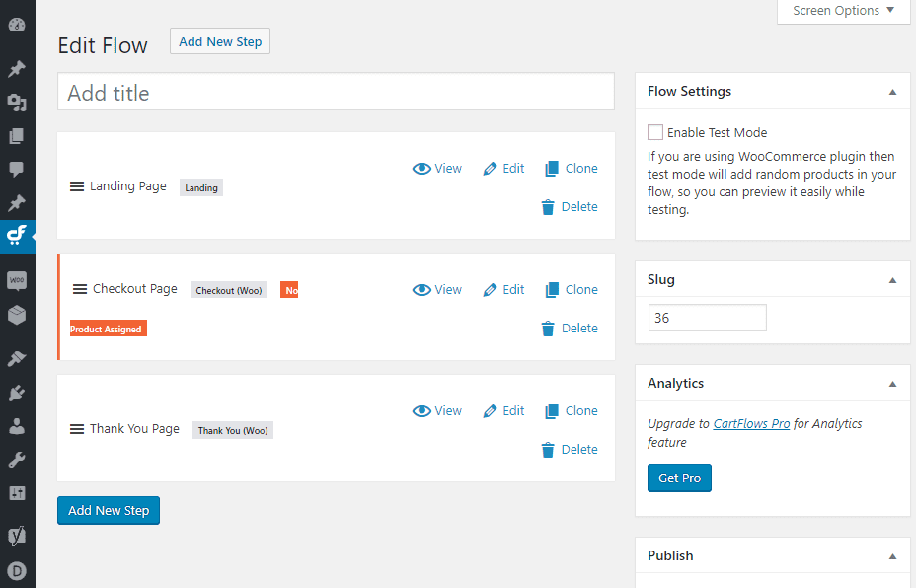The height and width of the screenshot is (588, 916).
Task: Enable Test Mode checkbox
Action: click(655, 131)
